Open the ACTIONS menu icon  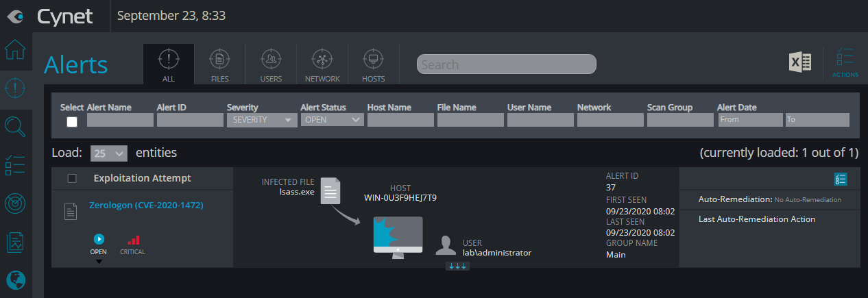pyautogui.click(x=845, y=62)
